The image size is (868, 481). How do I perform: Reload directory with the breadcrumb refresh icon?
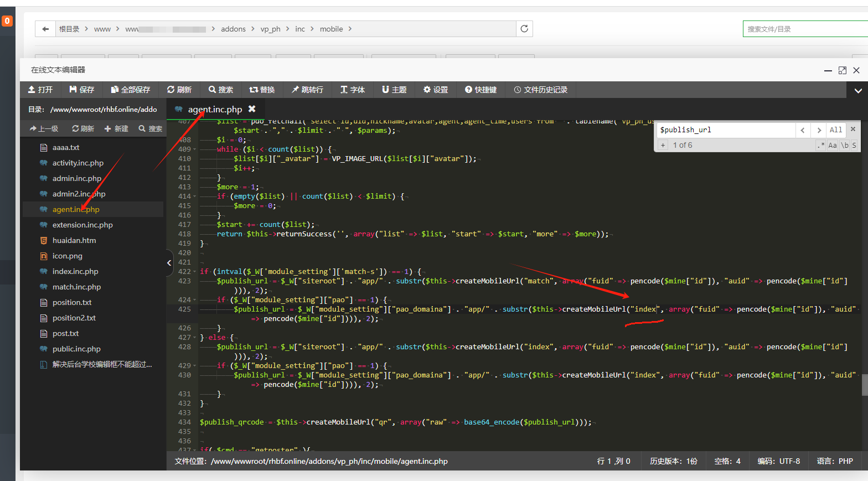tap(524, 29)
